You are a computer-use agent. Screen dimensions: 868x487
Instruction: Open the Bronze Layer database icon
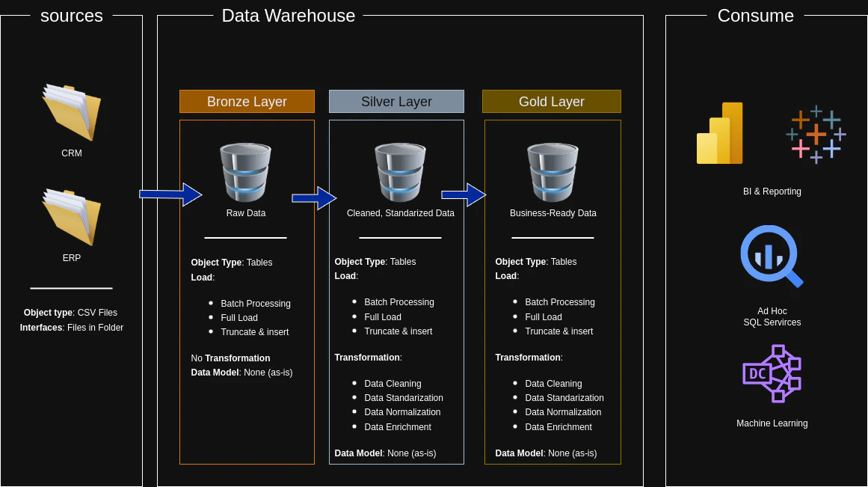pos(245,172)
